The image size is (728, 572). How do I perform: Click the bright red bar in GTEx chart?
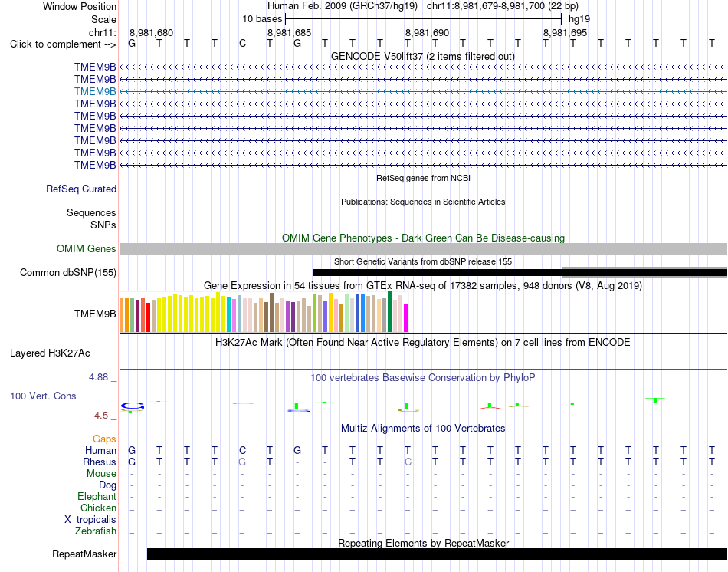(x=148, y=317)
